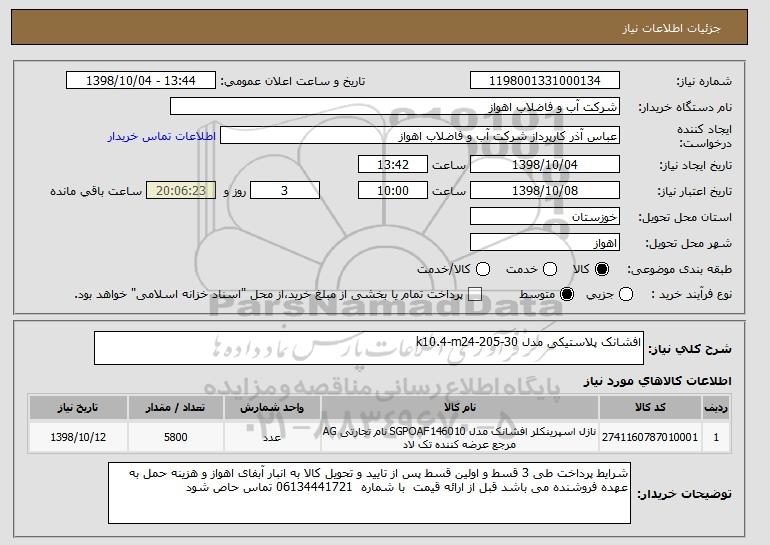This screenshot has height=545, width=770.
Task: Click the creation time field 13:42
Action: pos(393,164)
